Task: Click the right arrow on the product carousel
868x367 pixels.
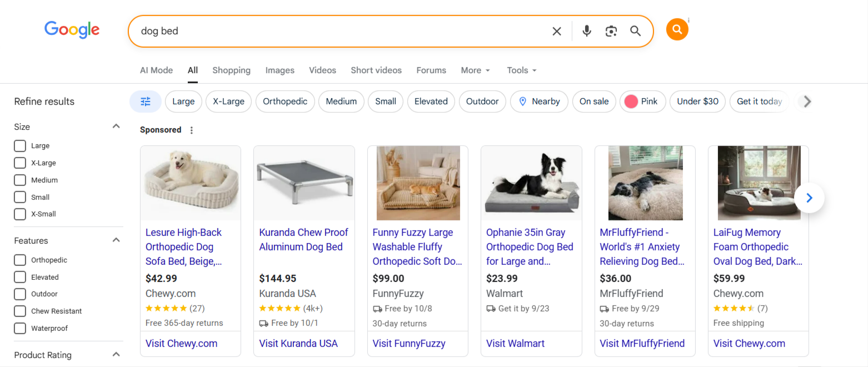Action: pyautogui.click(x=809, y=198)
